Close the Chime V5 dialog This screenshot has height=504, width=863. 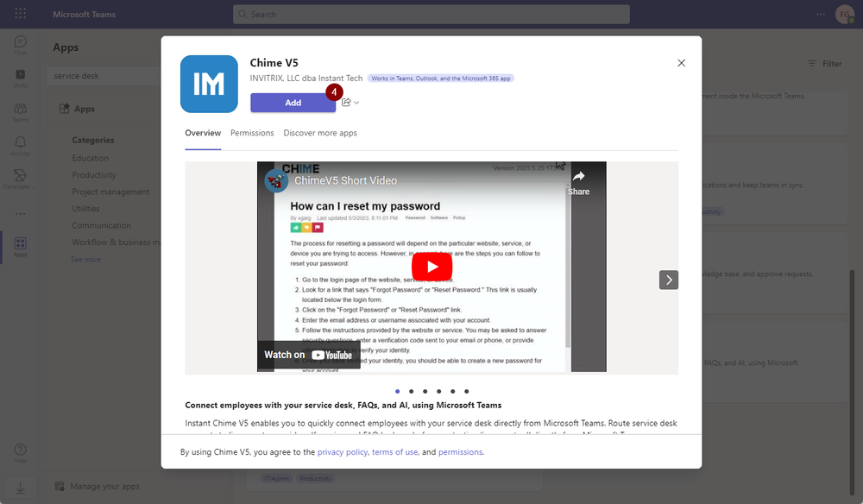[x=682, y=63]
